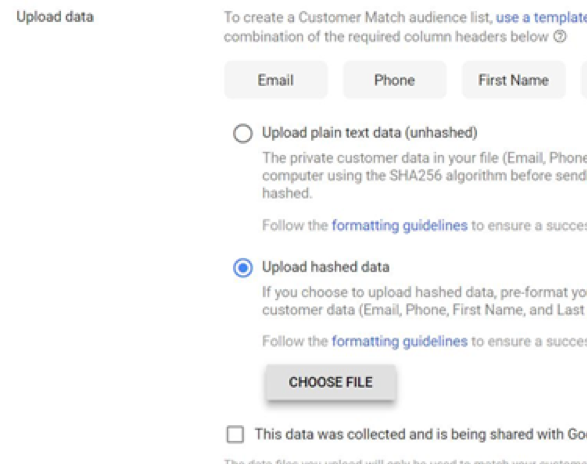Click the partially visible chip after First Name
587x464 pixels.
pyautogui.click(x=584, y=80)
